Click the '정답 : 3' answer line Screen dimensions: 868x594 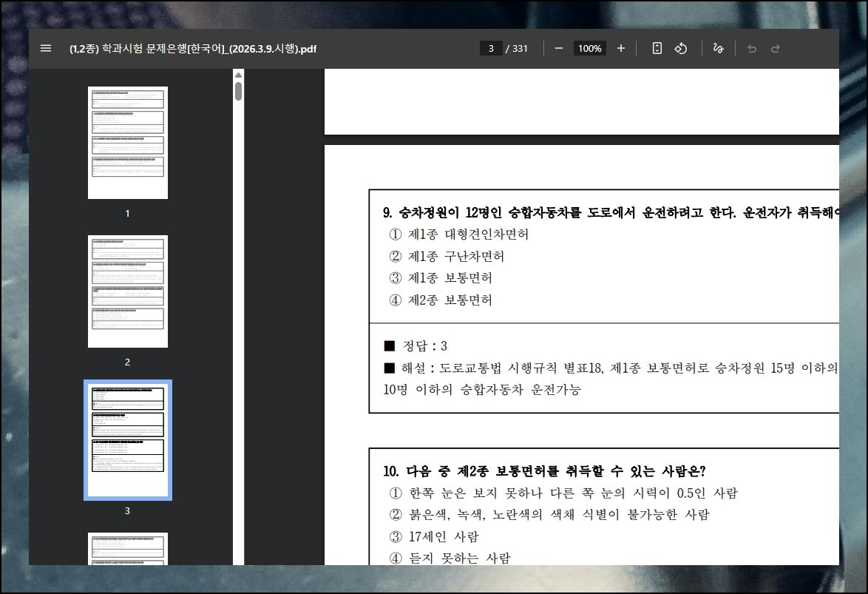pyautogui.click(x=416, y=346)
